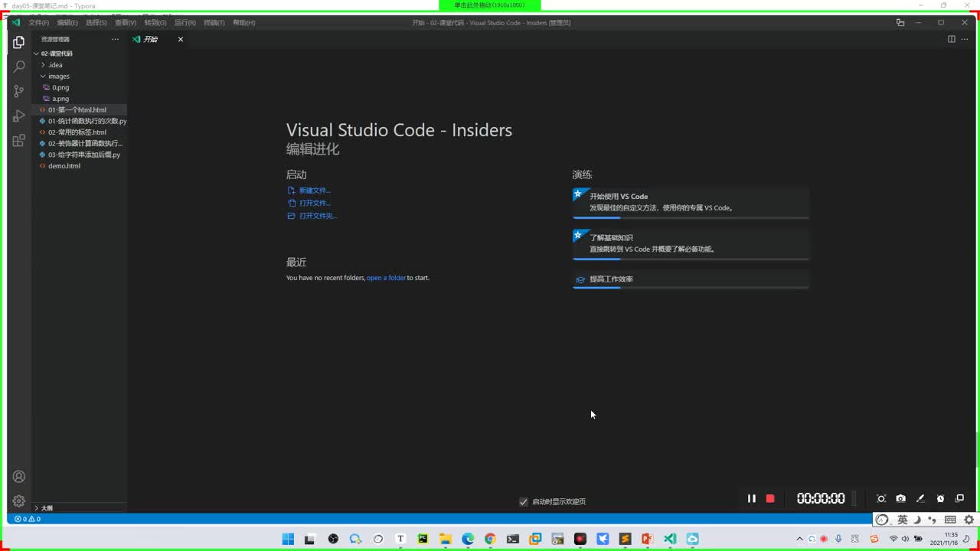Take a screenshot with the recorder camera icon

[901, 498]
